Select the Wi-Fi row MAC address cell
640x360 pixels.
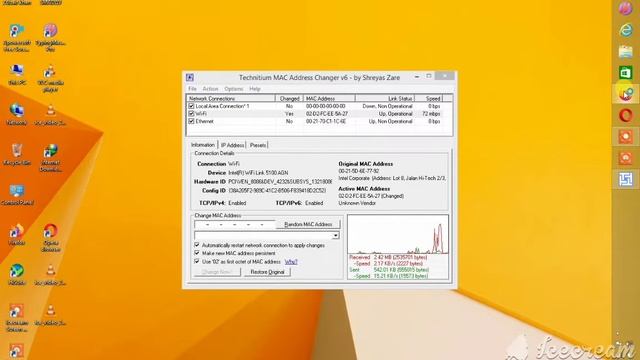(327, 114)
